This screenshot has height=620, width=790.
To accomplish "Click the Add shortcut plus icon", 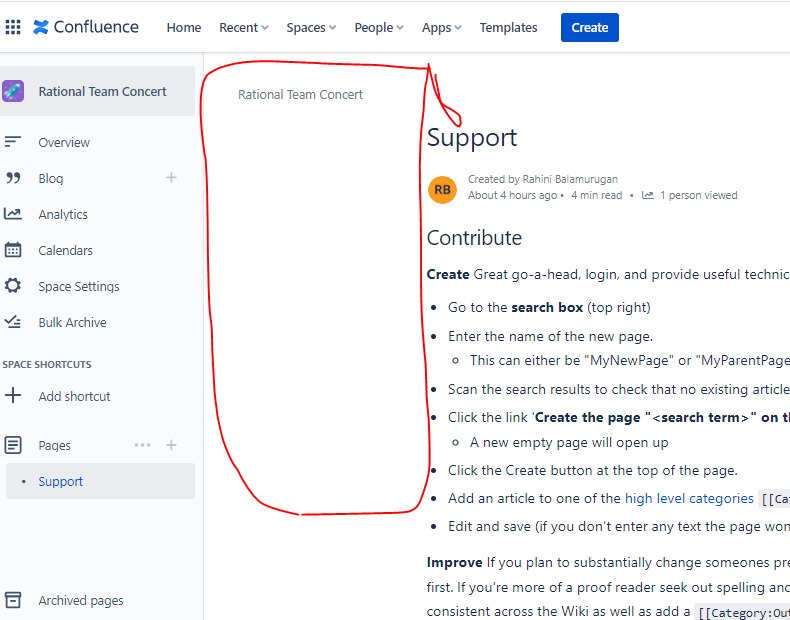I will pyautogui.click(x=13, y=395).
